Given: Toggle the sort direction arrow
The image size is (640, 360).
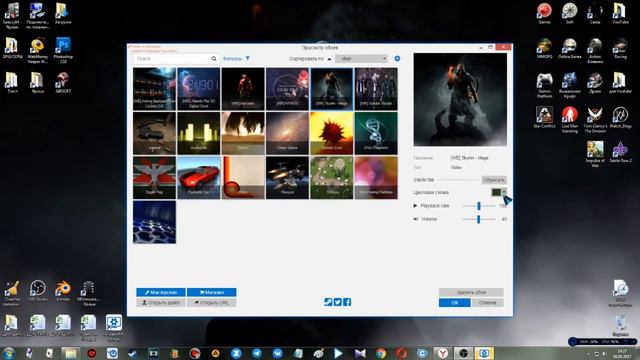Looking at the screenshot, I should click(x=329, y=59).
